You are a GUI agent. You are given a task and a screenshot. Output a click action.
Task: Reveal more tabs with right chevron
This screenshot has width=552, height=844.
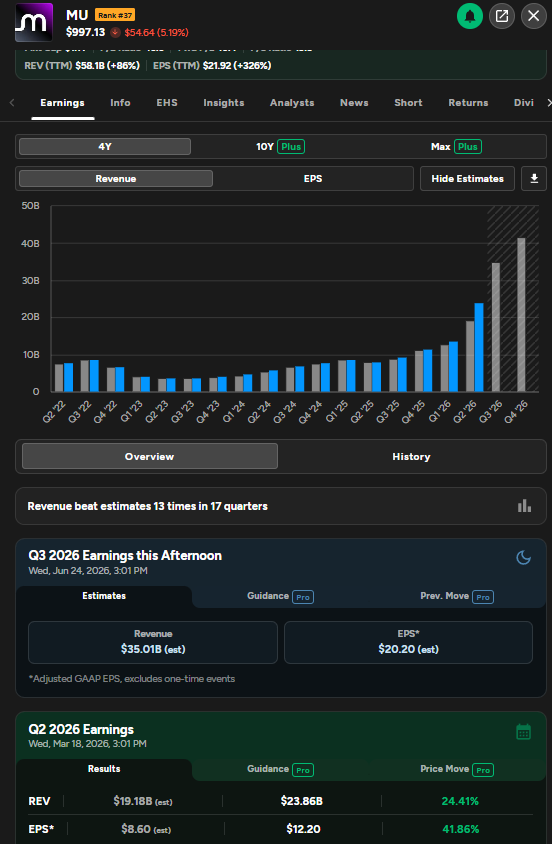point(548,102)
